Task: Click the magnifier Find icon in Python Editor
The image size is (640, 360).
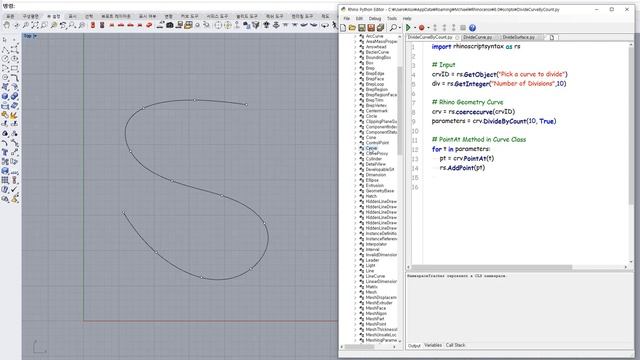Action: 393,28
